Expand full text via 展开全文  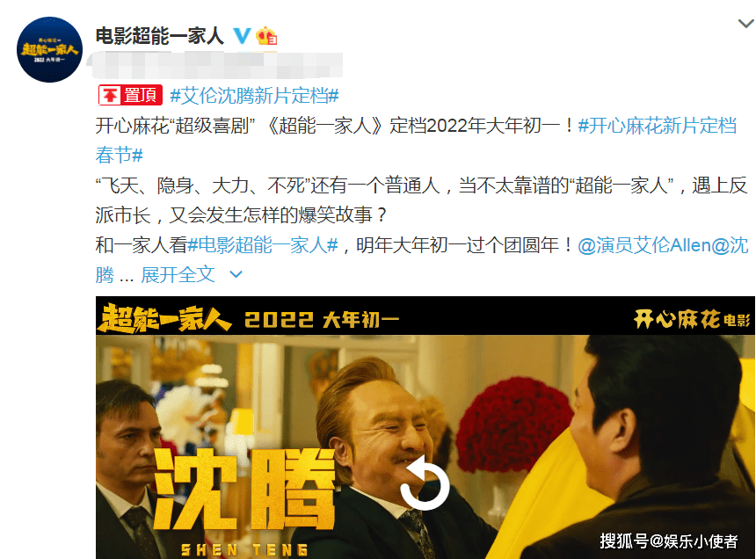click(x=178, y=275)
